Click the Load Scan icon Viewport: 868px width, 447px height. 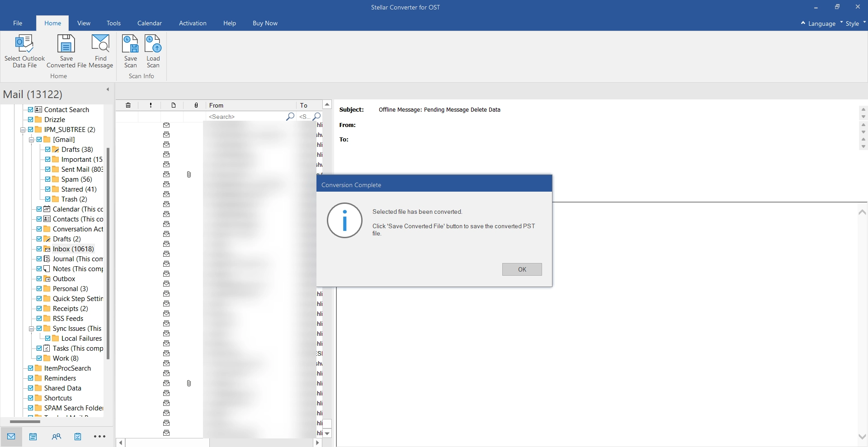(x=153, y=44)
